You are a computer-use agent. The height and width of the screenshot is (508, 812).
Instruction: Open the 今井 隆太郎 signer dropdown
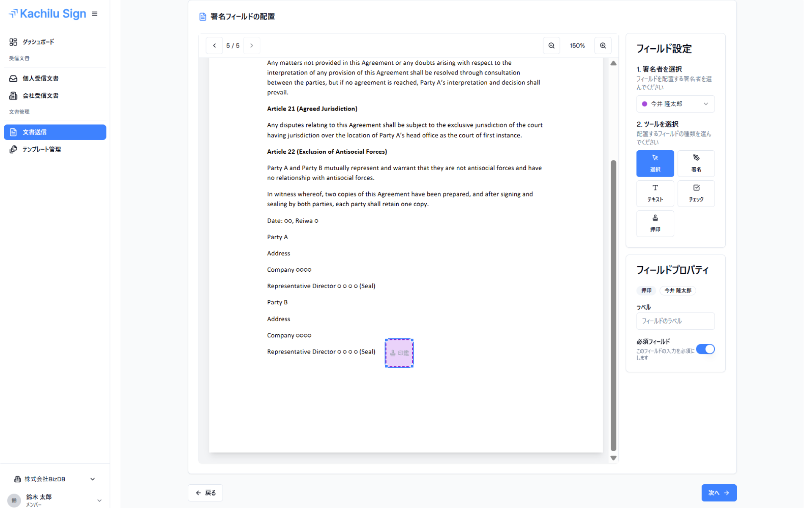pos(675,104)
